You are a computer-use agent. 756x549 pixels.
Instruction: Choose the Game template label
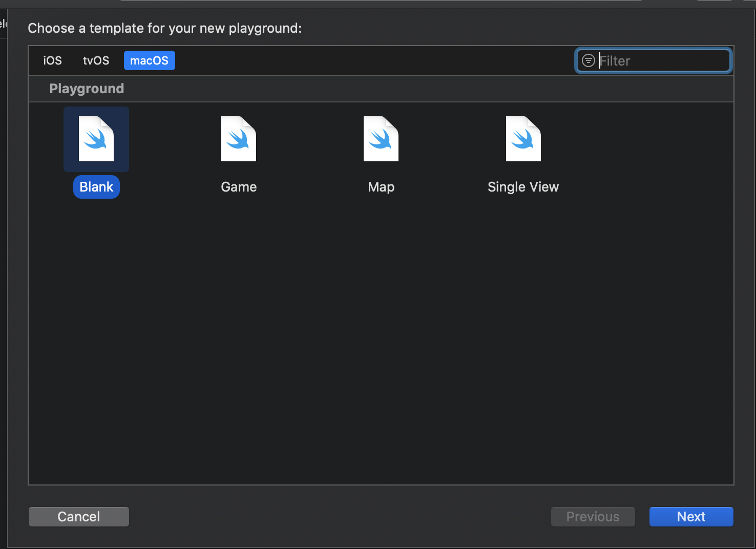[x=239, y=187]
